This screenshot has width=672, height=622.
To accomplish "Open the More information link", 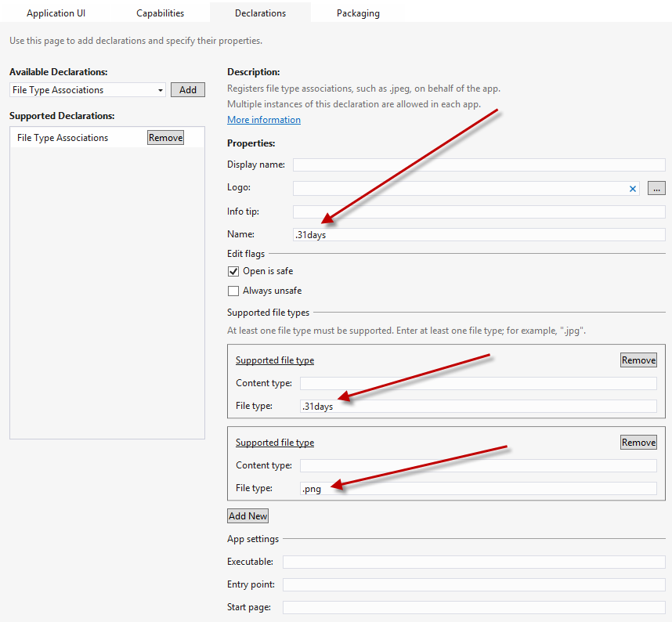I will coord(264,120).
